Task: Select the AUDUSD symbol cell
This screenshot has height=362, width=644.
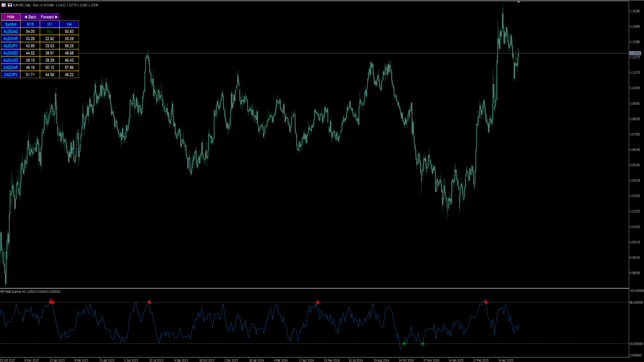Action: click(x=11, y=60)
